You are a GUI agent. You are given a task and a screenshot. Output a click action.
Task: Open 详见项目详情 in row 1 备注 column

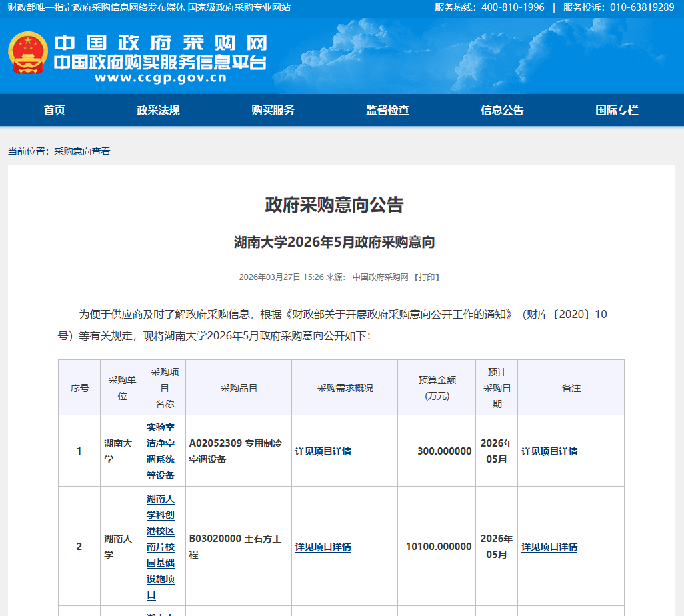coord(549,451)
